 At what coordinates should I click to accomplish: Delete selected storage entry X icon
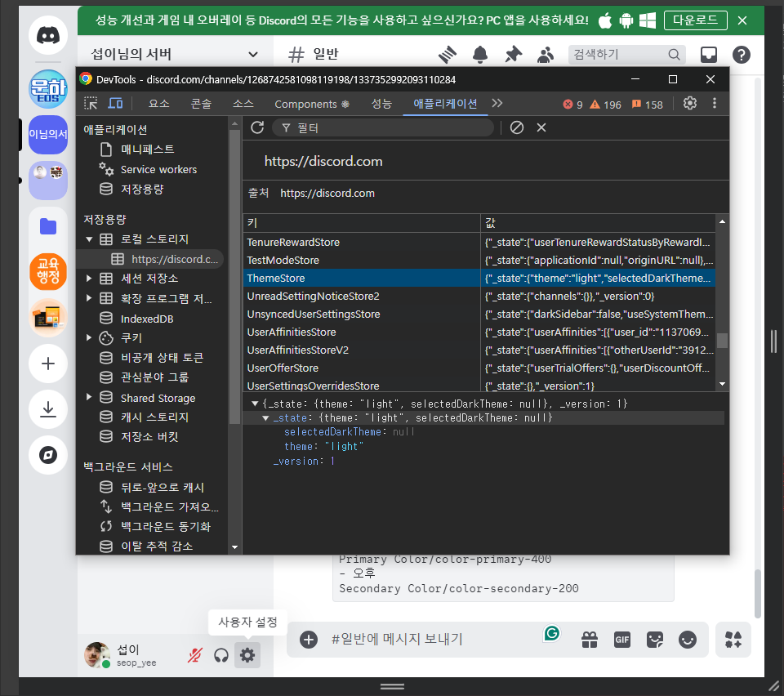point(541,127)
